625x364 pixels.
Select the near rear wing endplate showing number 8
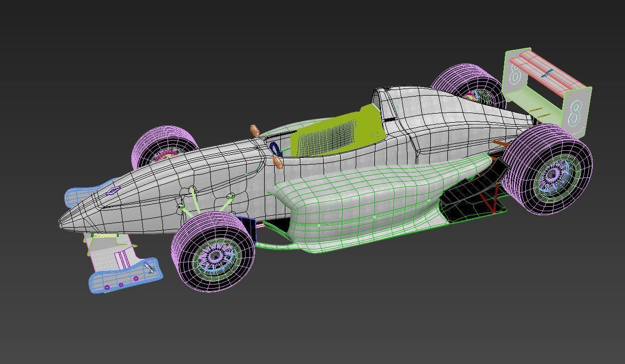(x=576, y=112)
